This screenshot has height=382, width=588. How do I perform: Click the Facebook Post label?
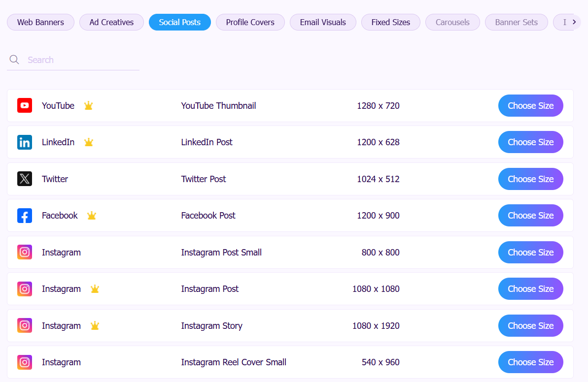208,216
